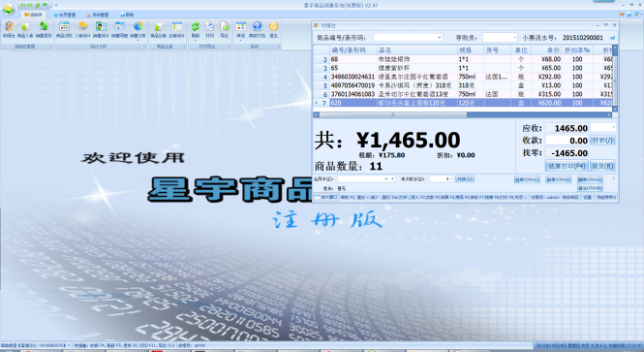
Task: Open quick access toolbar customize arrow
Action: (56, 6)
